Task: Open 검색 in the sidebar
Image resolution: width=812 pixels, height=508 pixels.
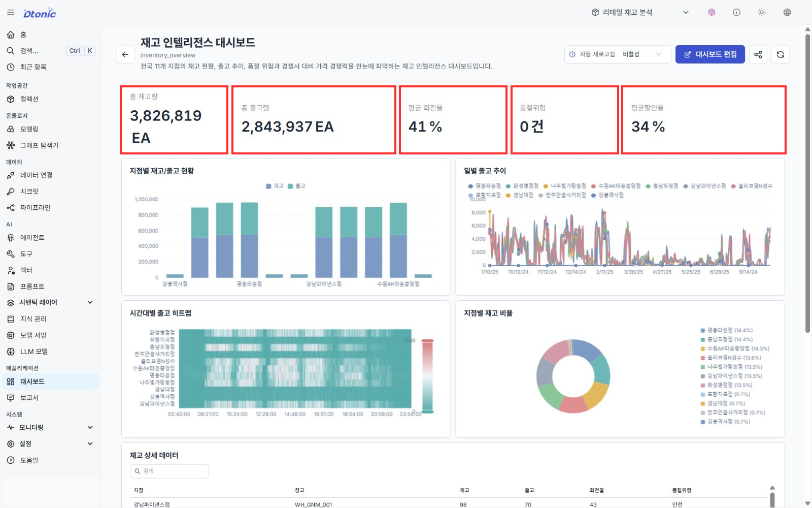Action: pos(50,51)
